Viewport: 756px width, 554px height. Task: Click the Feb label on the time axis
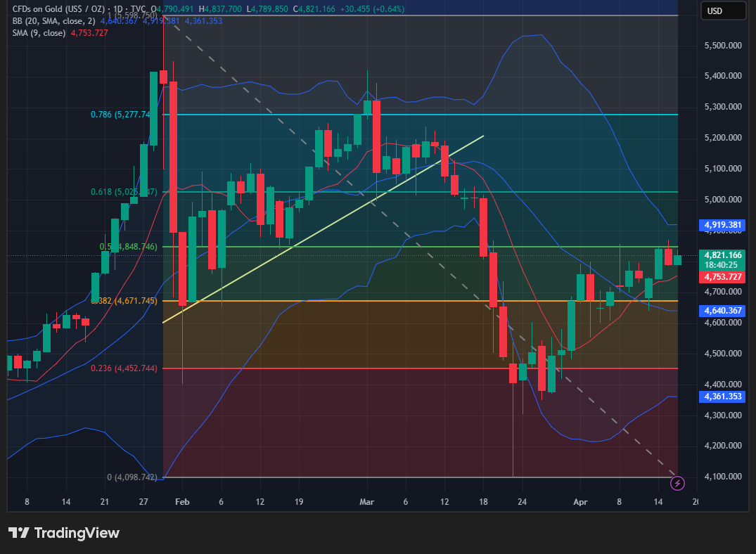click(182, 503)
